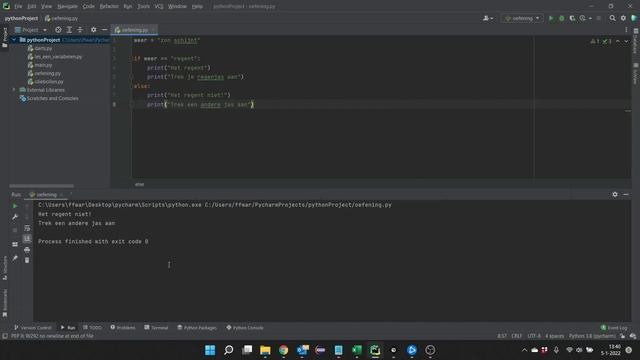640x360 pixels.
Task: Open Run panel settings gear
Action: click(615, 195)
